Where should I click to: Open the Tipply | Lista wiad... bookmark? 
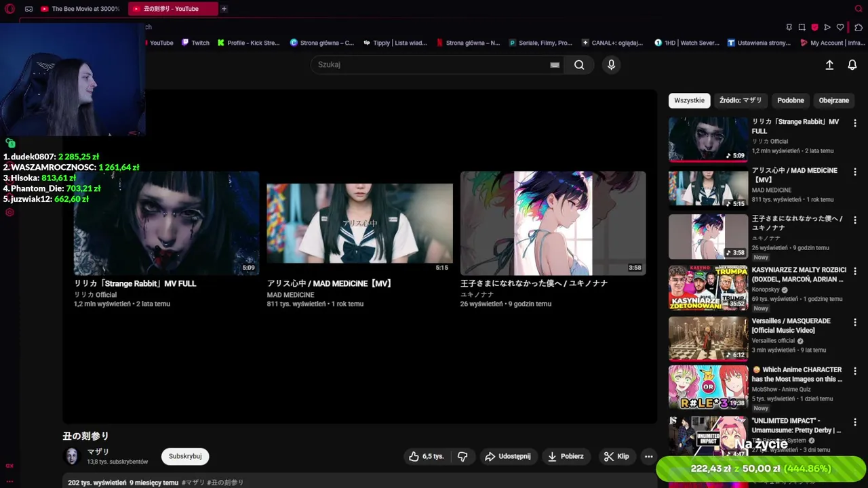[395, 43]
